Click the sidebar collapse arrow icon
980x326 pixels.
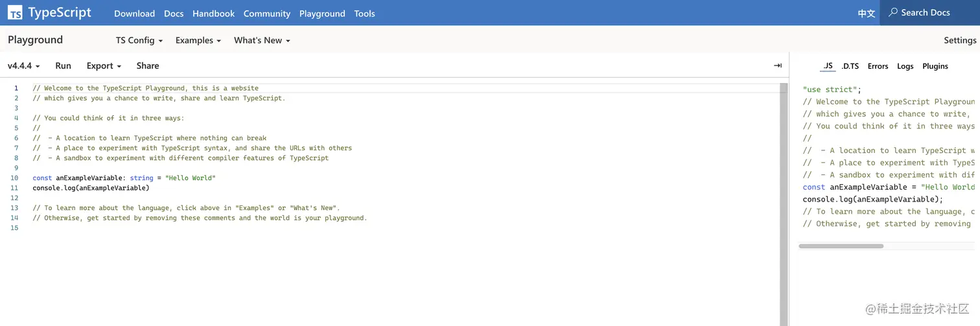778,65
